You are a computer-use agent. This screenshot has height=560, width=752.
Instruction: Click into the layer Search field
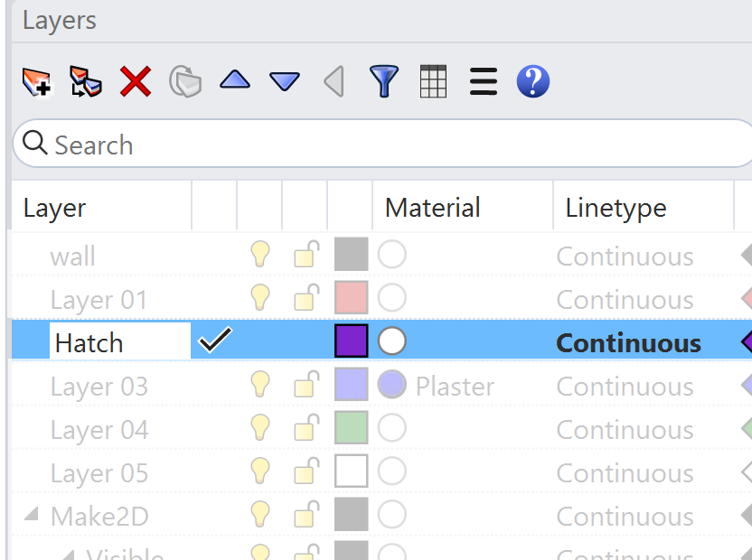pos(380,145)
